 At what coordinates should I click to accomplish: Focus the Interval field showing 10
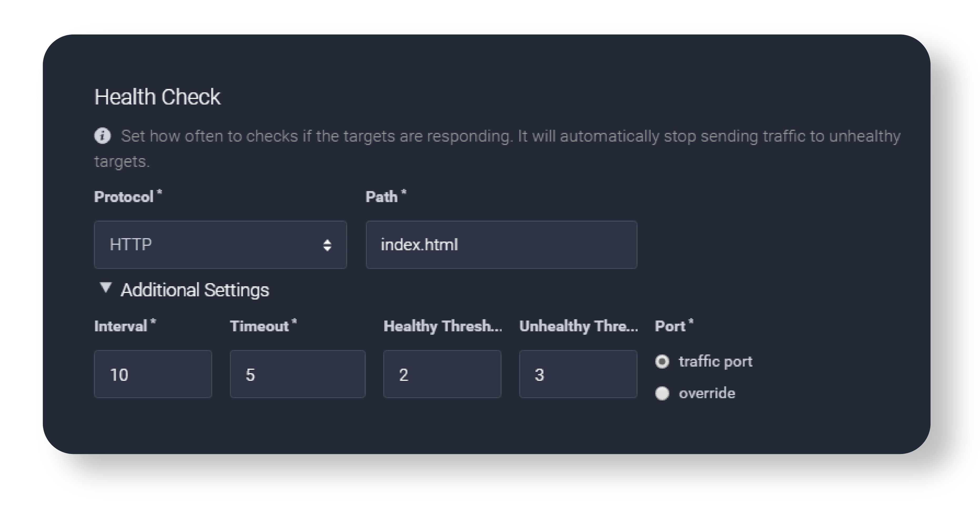(153, 374)
